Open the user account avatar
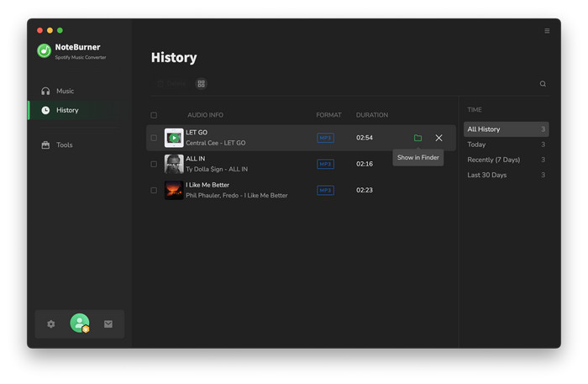 point(80,323)
